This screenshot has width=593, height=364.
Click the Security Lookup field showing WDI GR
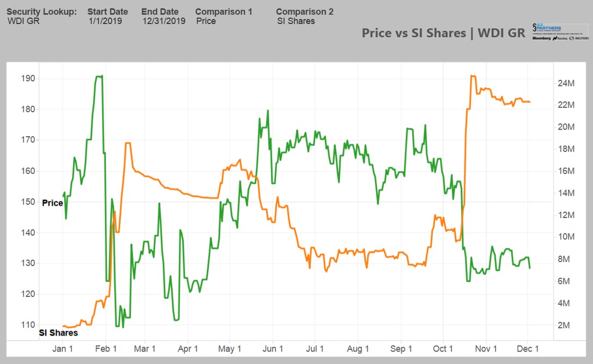[x=23, y=21]
